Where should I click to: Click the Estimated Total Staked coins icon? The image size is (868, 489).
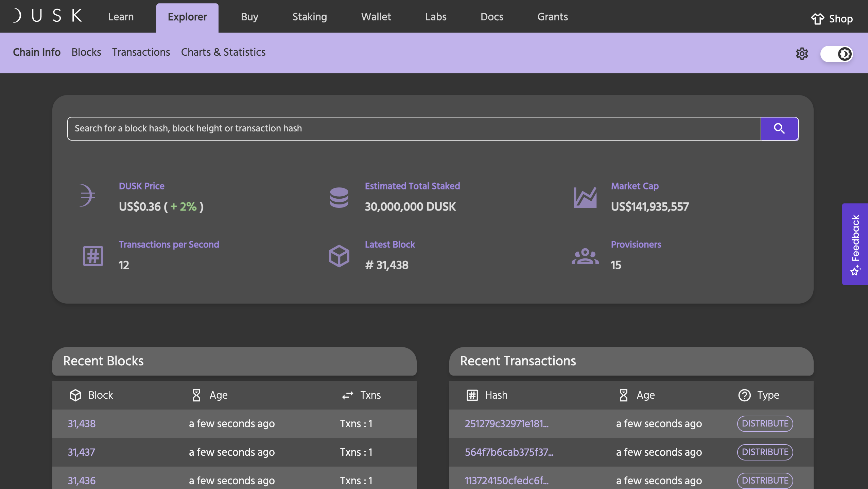tap(339, 197)
